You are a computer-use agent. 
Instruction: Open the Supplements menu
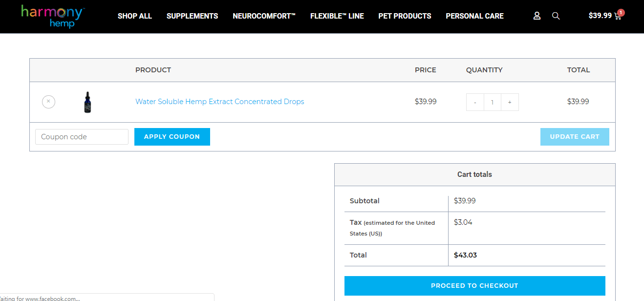(193, 16)
